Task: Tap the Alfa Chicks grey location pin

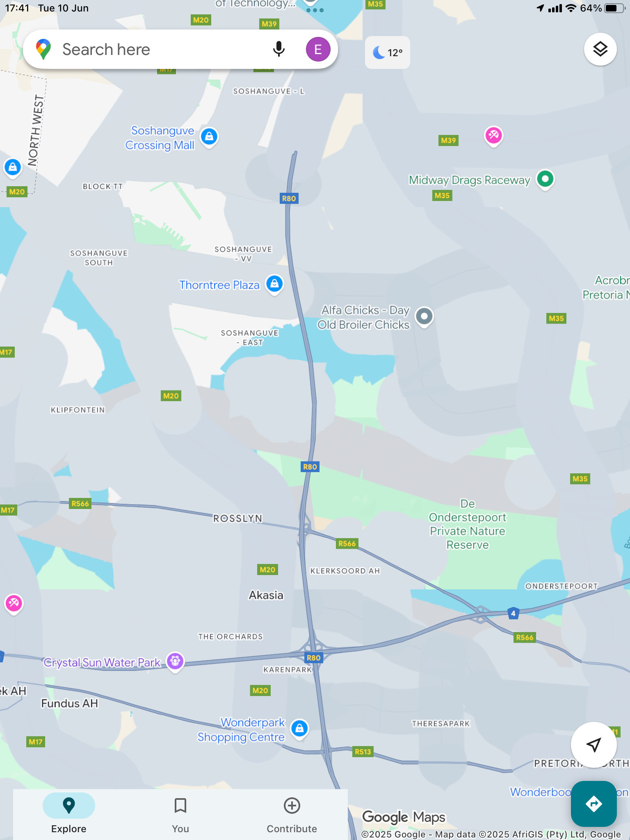Action: click(x=424, y=317)
